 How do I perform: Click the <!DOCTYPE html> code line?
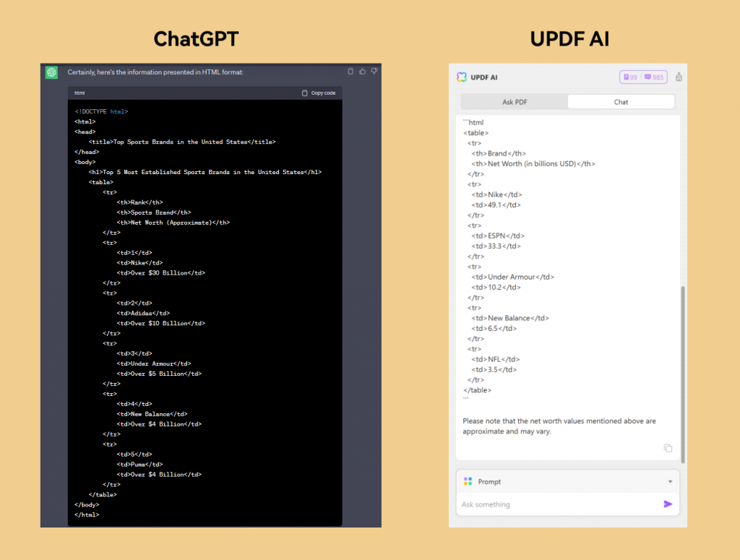(x=101, y=112)
